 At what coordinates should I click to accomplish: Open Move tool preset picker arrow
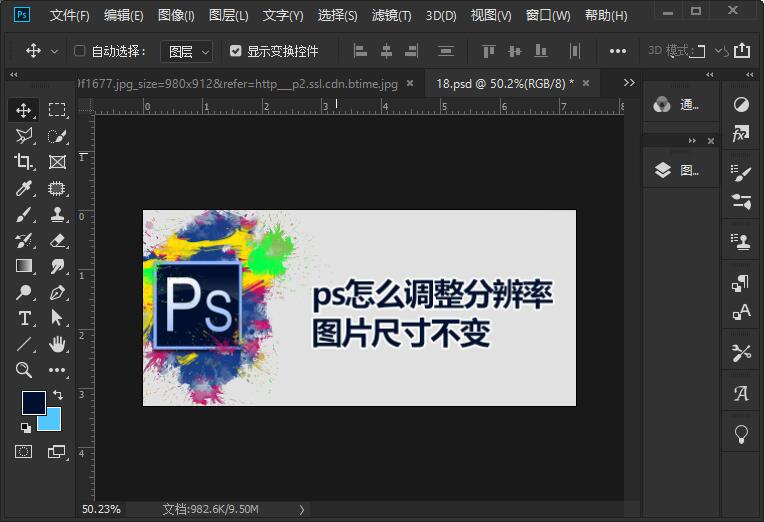click(x=55, y=51)
